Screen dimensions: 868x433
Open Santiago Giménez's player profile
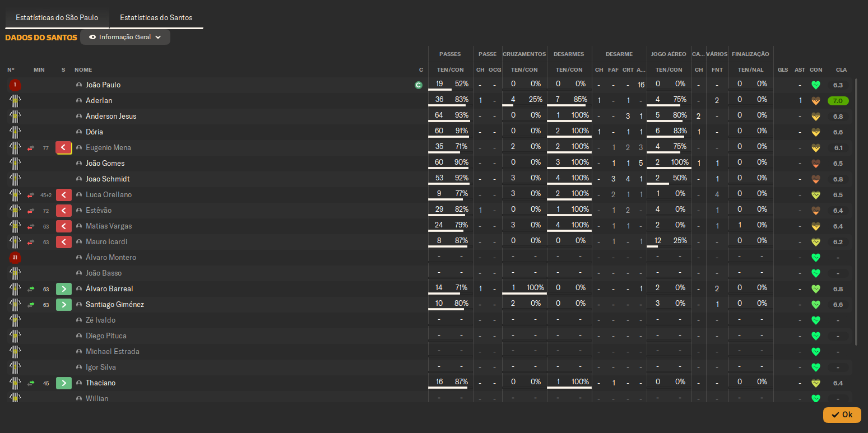pos(115,305)
